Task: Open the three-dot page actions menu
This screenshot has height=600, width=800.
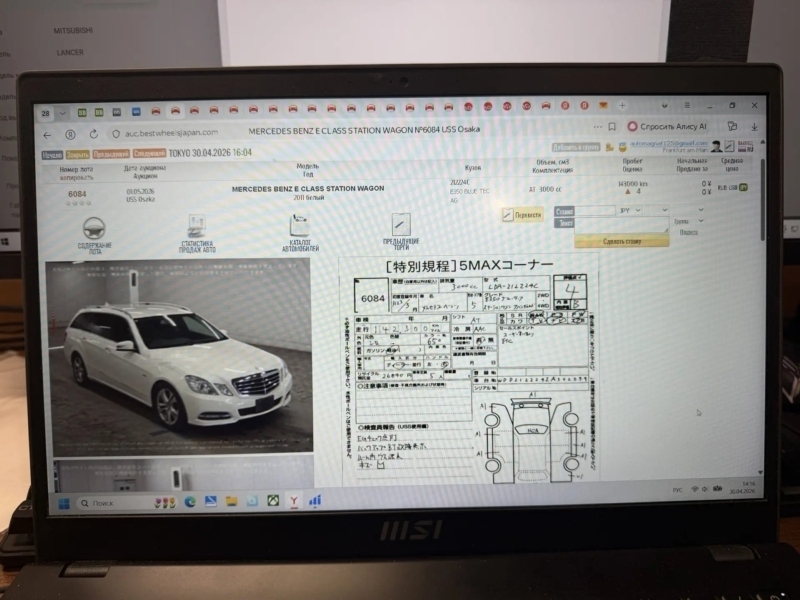Action: (597, 127)
